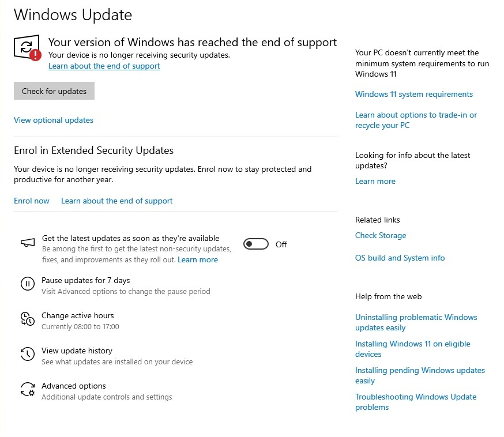
Task: Click the megaphone icon for latest updates
Action: (27, 244)
